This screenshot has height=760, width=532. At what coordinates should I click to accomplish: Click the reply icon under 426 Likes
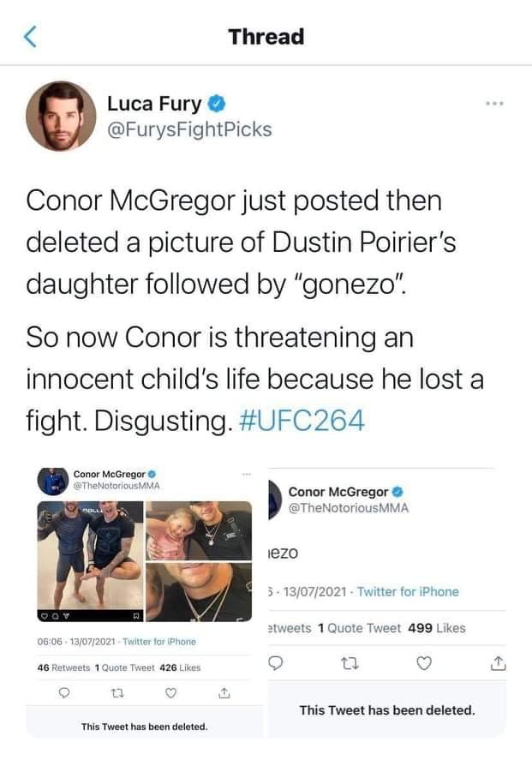tap(64, 693)
